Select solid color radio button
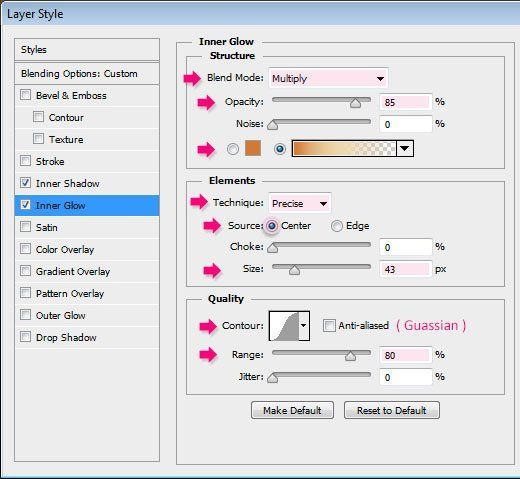 pos(233,149)
